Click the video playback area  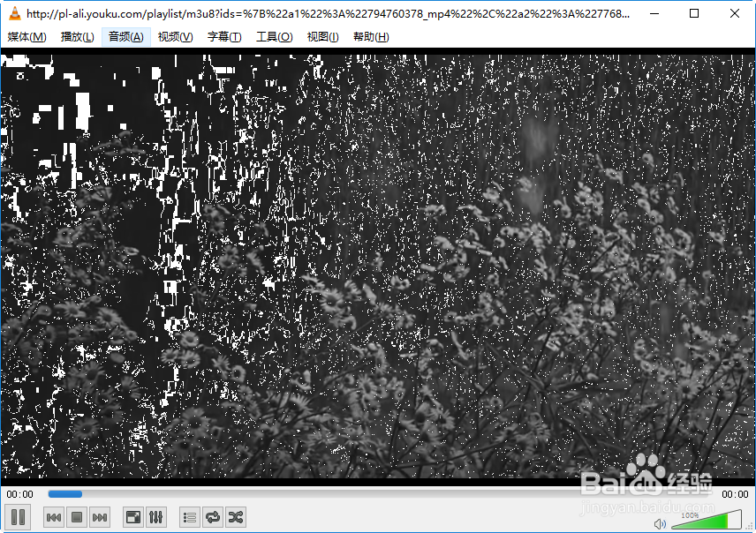378,266
